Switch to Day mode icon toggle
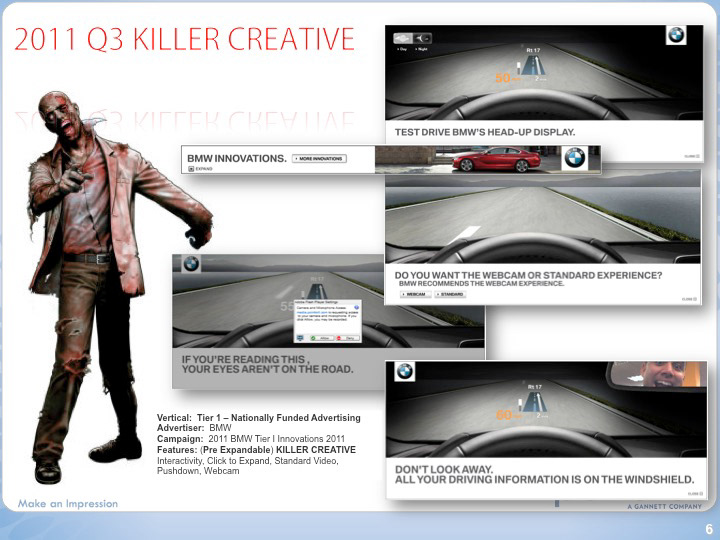 click(x=403, y=38)
